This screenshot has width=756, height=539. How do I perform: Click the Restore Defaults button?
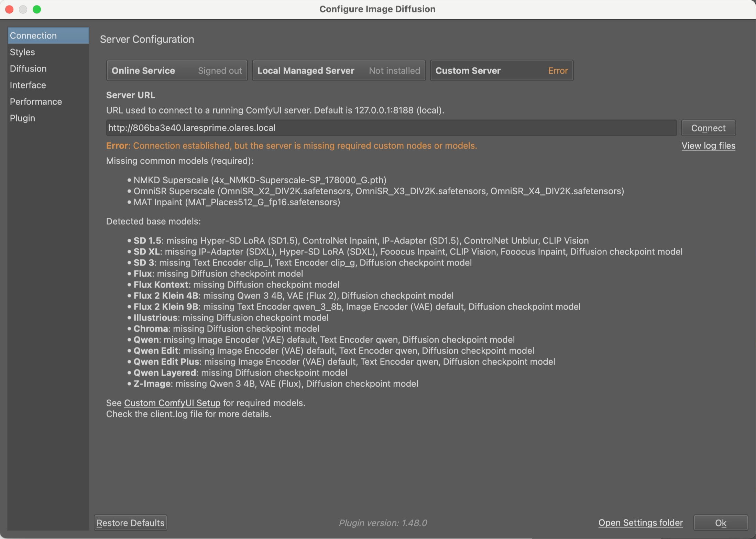(131, 523)
